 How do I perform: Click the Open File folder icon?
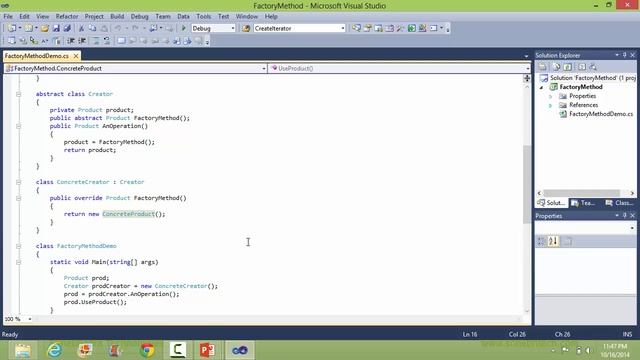tap(44, 28)
